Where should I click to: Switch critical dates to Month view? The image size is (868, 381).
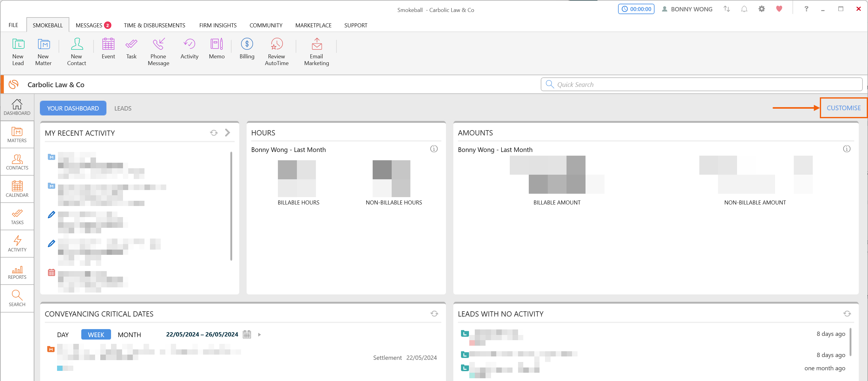(129, 335)
